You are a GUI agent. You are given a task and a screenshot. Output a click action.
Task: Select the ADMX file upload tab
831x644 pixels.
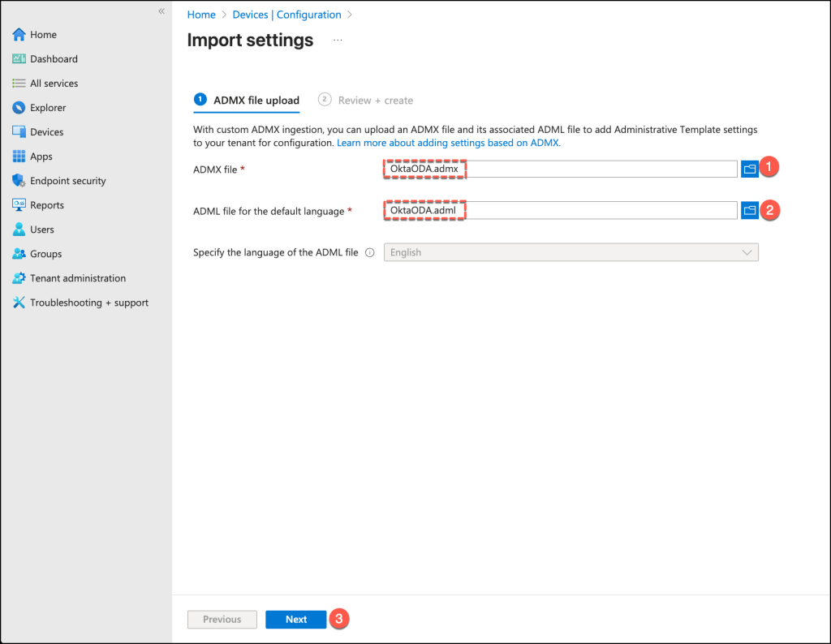[x=256, y=101]
